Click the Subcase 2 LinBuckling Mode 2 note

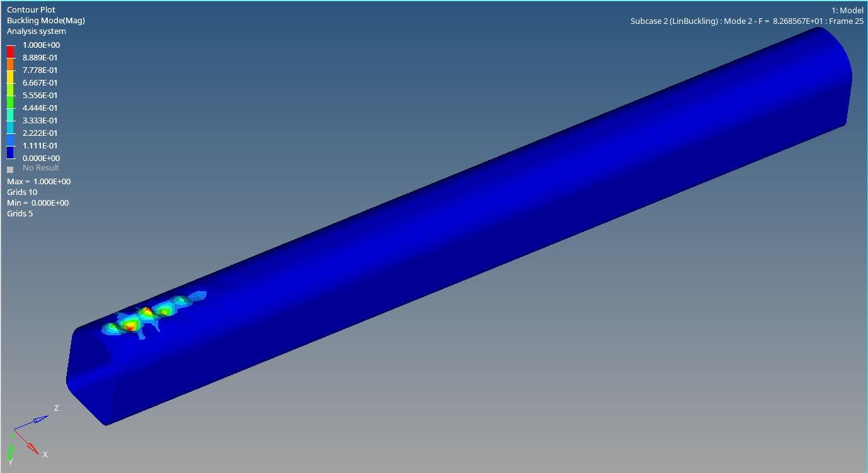[747, 21]
